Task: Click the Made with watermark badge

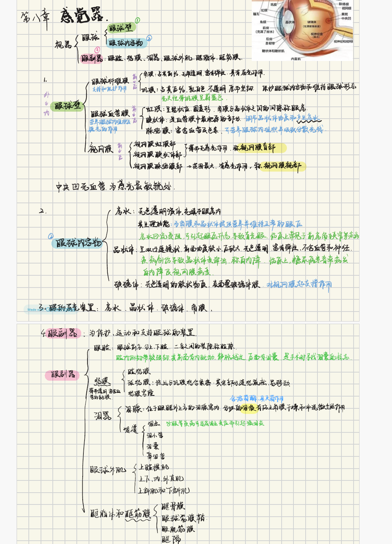Action: coord(35,309)
